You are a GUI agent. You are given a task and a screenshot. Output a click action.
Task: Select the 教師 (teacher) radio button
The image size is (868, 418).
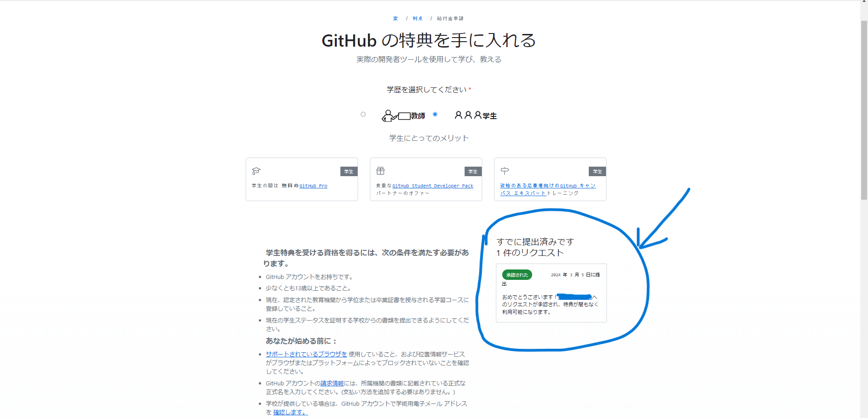[363, 114]
